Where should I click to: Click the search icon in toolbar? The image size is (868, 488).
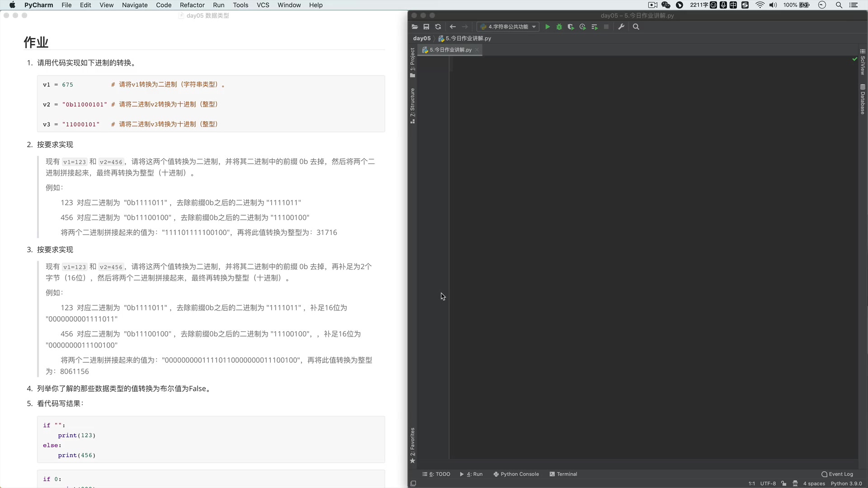coord(636,27)
